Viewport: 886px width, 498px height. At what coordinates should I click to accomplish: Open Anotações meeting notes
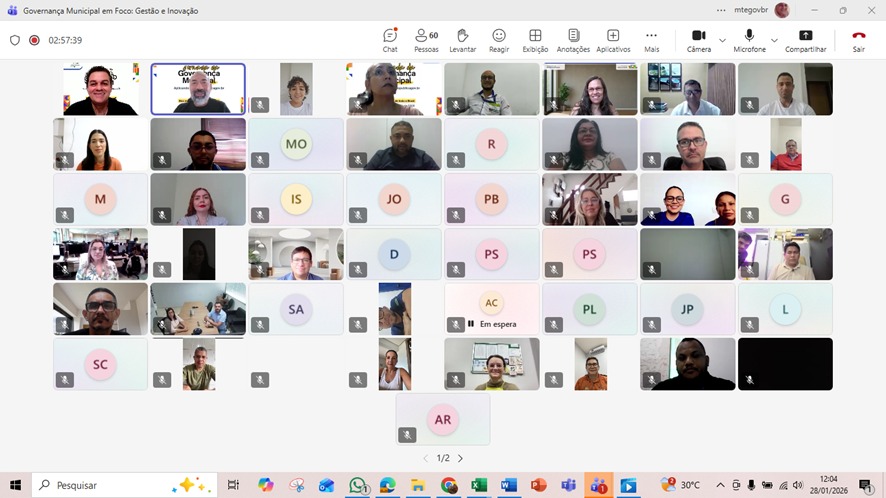(x=573, y=40)
